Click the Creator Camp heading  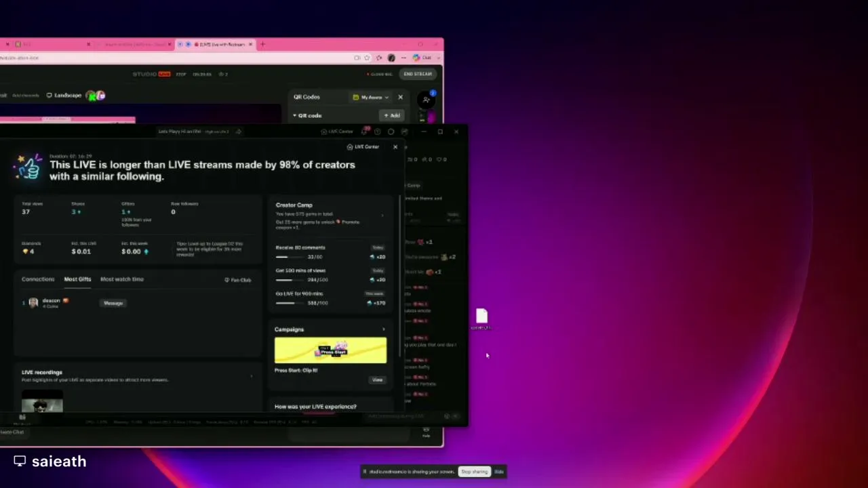[294, 205]
